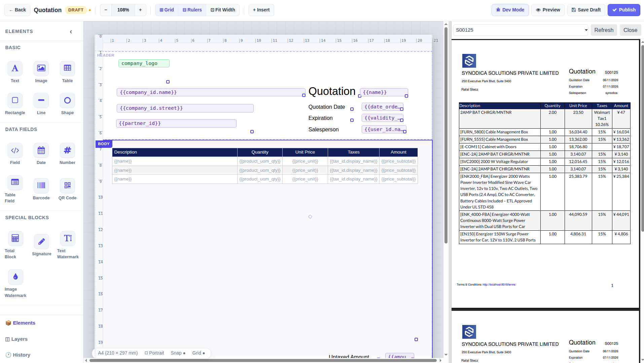Go Back from the editor
The width and height of the screenshot is (644, 363).
(17, 10)
